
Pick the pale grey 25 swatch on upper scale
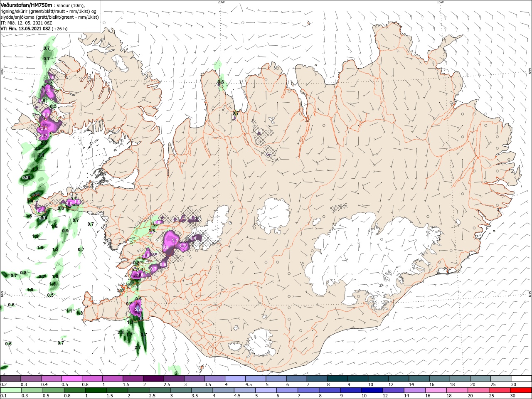pyautogui.click(x=501, y=379)
